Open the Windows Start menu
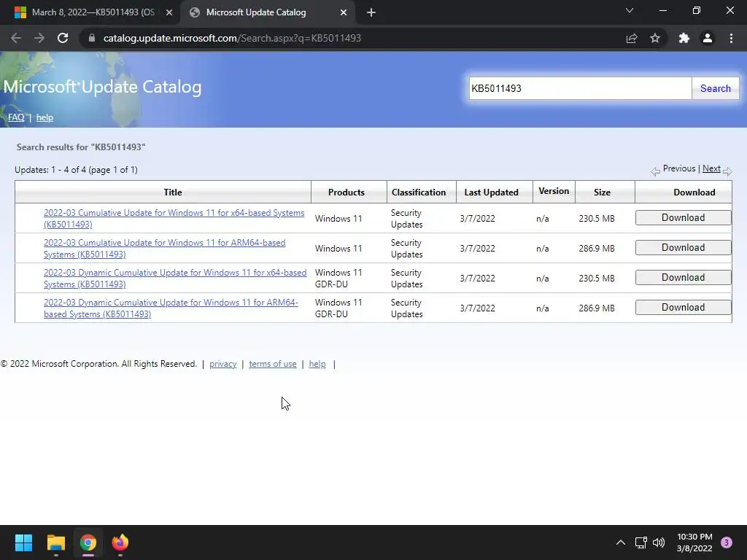The height and width of the screenshot is (560, 747). pyautogui.click(x=23, y=542)
